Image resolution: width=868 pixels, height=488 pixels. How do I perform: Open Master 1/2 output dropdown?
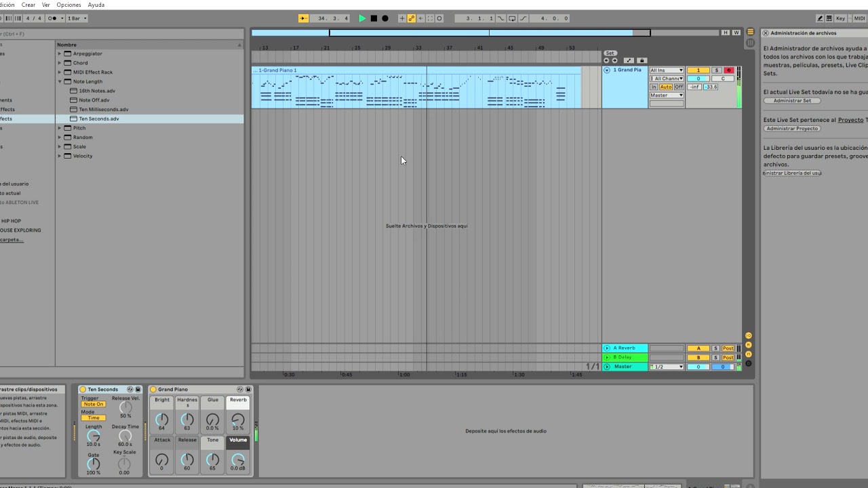pos(667,367)
